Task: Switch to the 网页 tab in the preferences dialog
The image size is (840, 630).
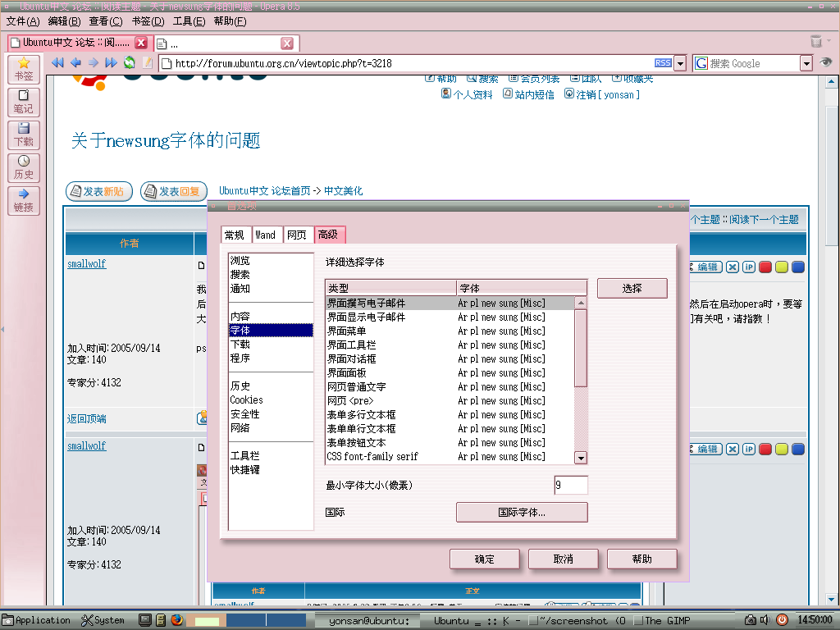Action: tap(297, 235)
